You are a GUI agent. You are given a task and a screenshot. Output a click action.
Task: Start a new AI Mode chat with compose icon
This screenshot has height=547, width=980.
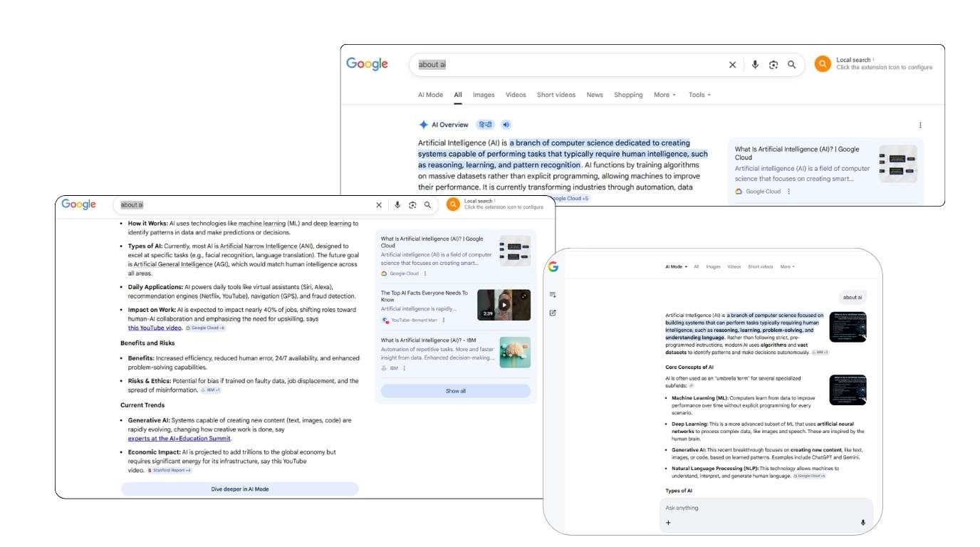pyautogui.click(x=553, y=313)
